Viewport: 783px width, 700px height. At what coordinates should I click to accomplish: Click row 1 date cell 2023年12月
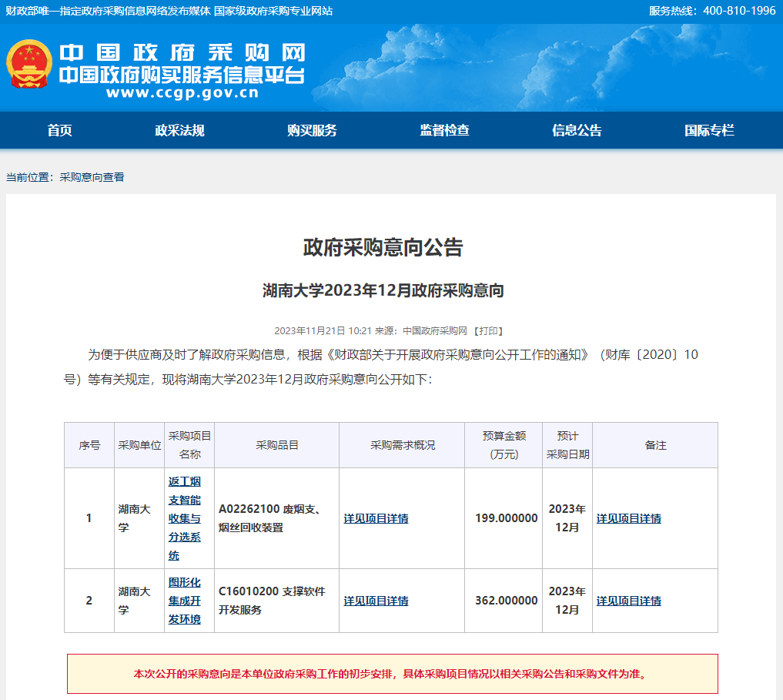[x=567, y=518]
